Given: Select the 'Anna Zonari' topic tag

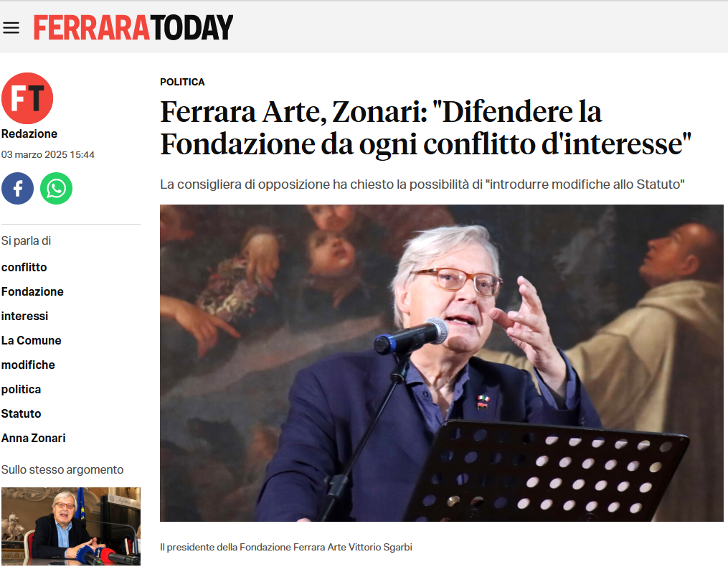Looking at the screenshot, I should click(34, 438).
